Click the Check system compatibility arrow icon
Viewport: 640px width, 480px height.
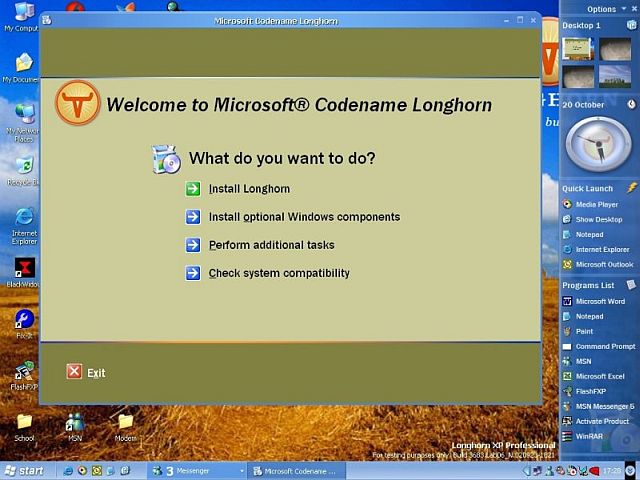pos(193,273)
